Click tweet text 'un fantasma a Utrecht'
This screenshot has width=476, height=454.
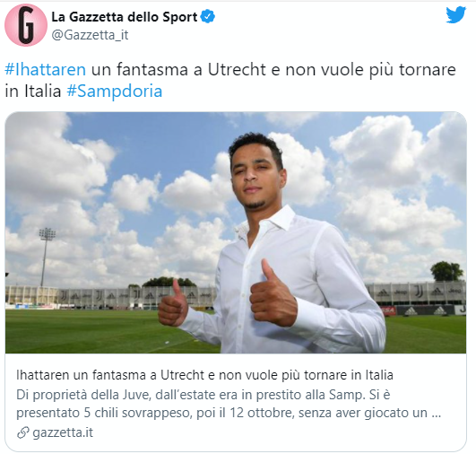coord(178,70)
